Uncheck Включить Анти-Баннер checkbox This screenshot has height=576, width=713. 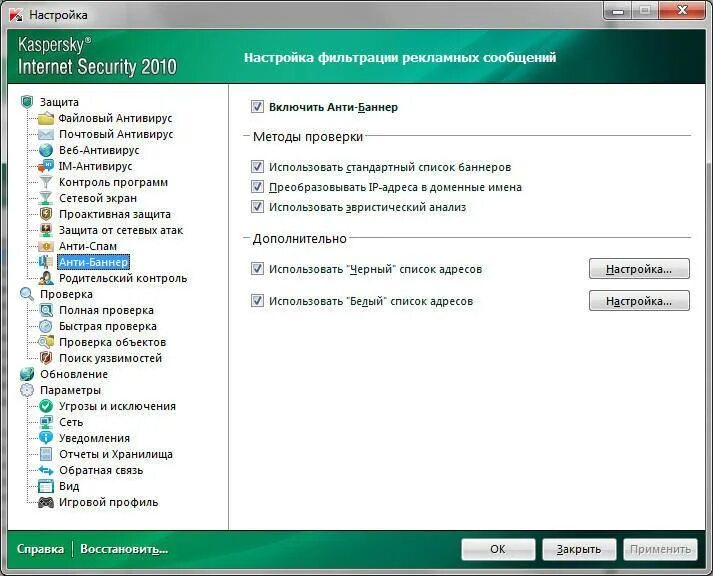257,107
